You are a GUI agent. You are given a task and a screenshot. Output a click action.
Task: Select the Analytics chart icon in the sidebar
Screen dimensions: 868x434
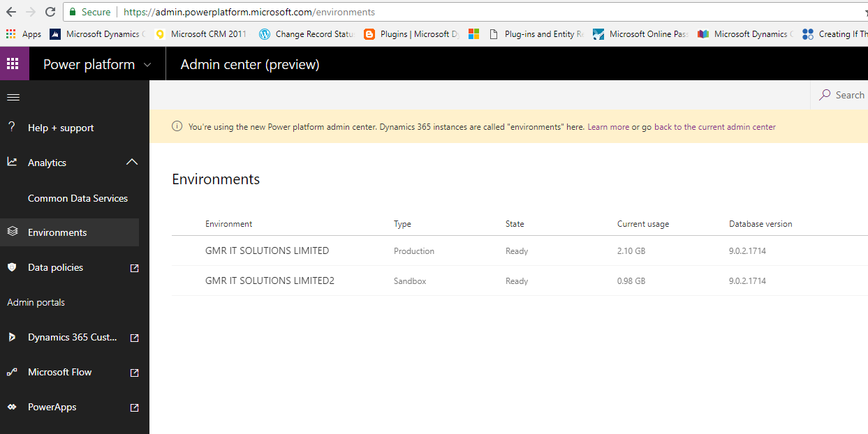(12, 162)
